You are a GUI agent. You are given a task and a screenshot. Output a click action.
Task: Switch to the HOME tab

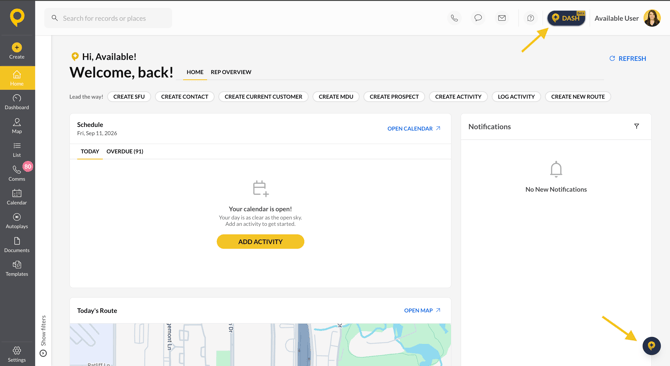pyautogui.click(x=195, y=72)
